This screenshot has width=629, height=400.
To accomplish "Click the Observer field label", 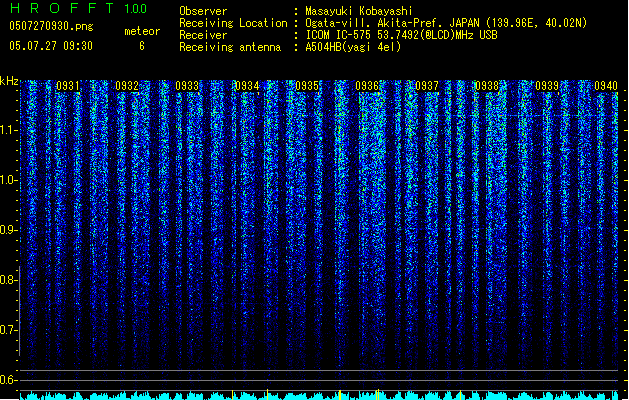I will coord(203,11).
